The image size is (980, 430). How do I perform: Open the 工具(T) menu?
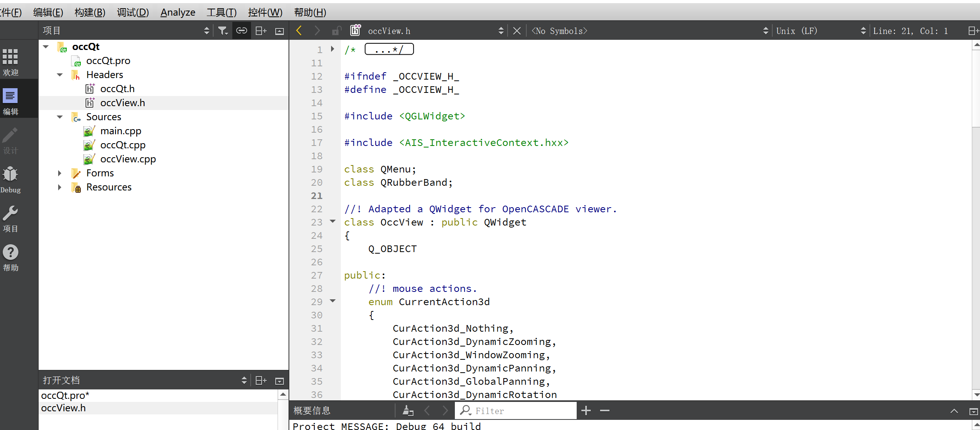coord(221,12)
